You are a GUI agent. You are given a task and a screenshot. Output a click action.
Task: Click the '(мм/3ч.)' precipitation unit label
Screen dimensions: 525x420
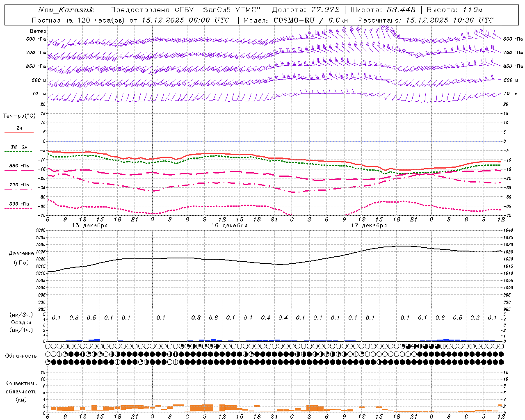[21, 315]
